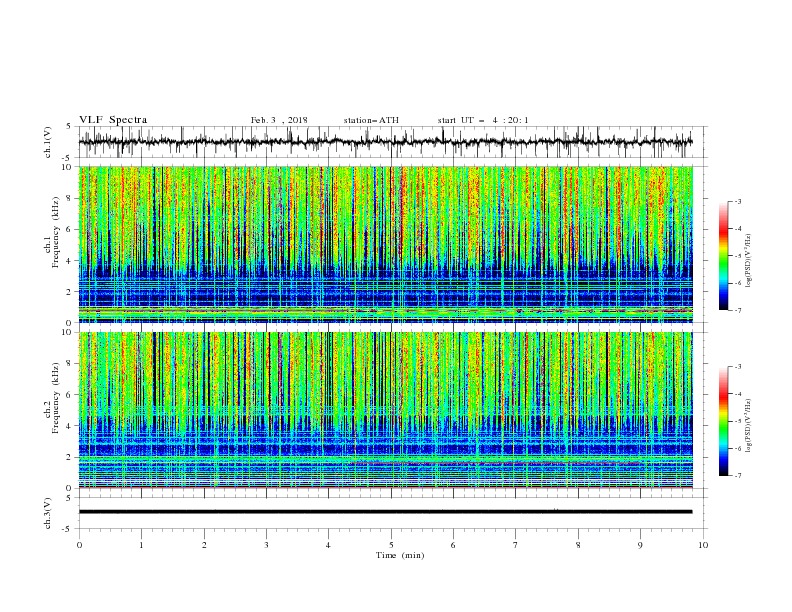Click the ch.2 colorbar log(PSD) label
Screen dimensions: 792x612
[749, 426]
